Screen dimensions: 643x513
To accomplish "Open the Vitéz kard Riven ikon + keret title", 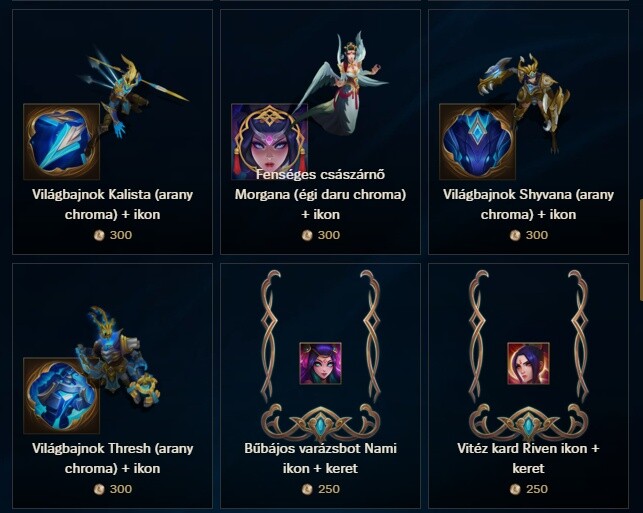I will (528, 458).
